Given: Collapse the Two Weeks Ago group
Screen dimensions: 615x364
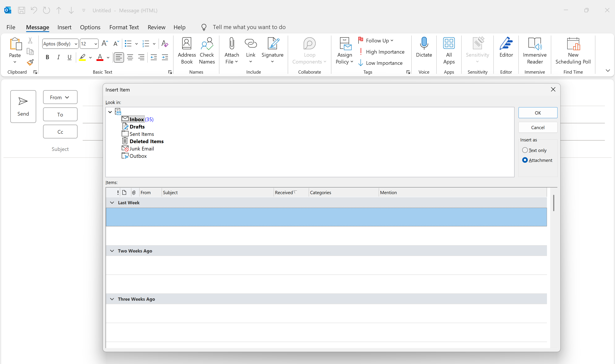Looking at the screenshot, I should tap(112, 251).
